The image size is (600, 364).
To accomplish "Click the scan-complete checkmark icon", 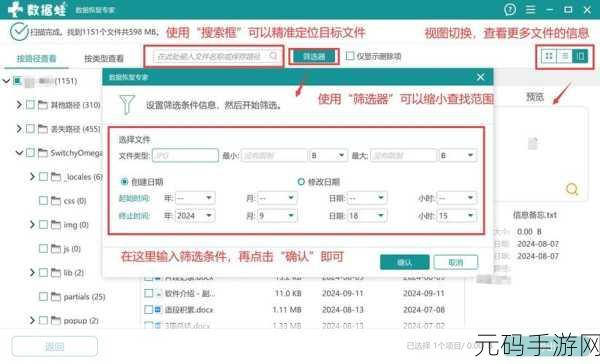I will pos(19,32).
